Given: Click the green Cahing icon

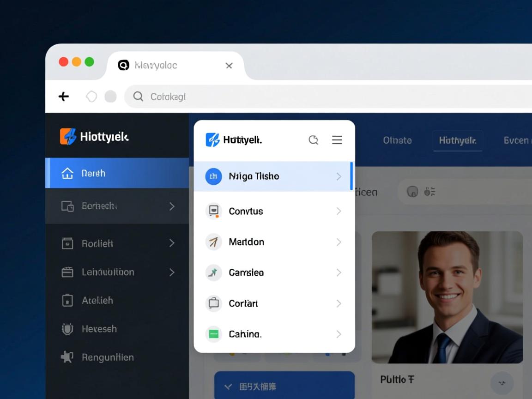Looking at the screenshot, I should tap(213, 334).
